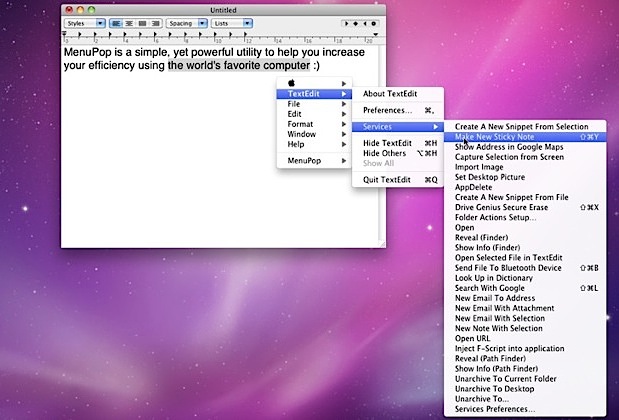
Task: Select TextEdit in the popup menu
Action: tap(314, 94)
